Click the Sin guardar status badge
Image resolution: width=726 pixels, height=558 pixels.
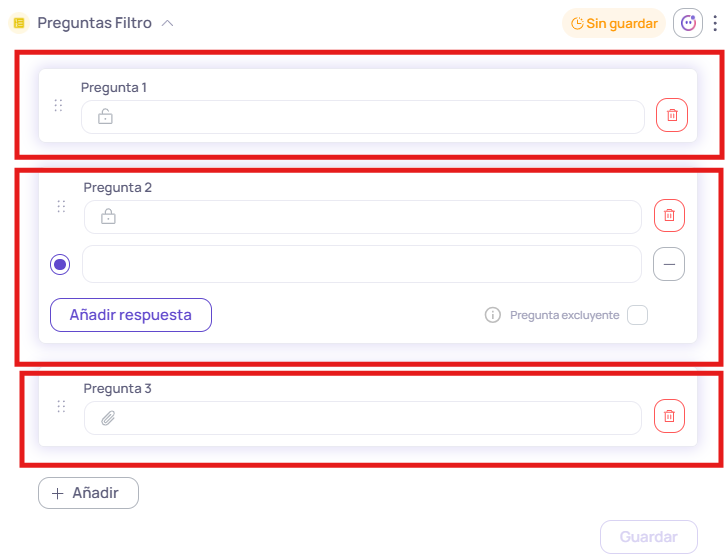coord(614,23)
